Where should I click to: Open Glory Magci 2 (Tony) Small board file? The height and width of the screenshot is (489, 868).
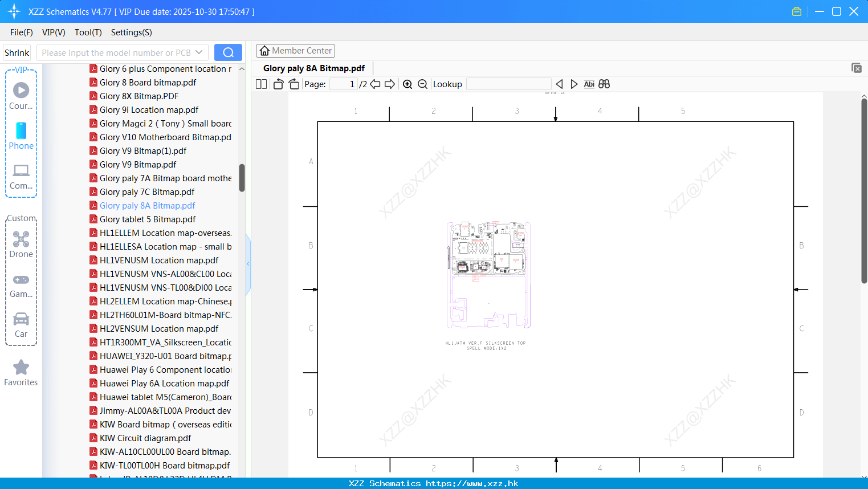pyautogui.click(x=160, y=124)
